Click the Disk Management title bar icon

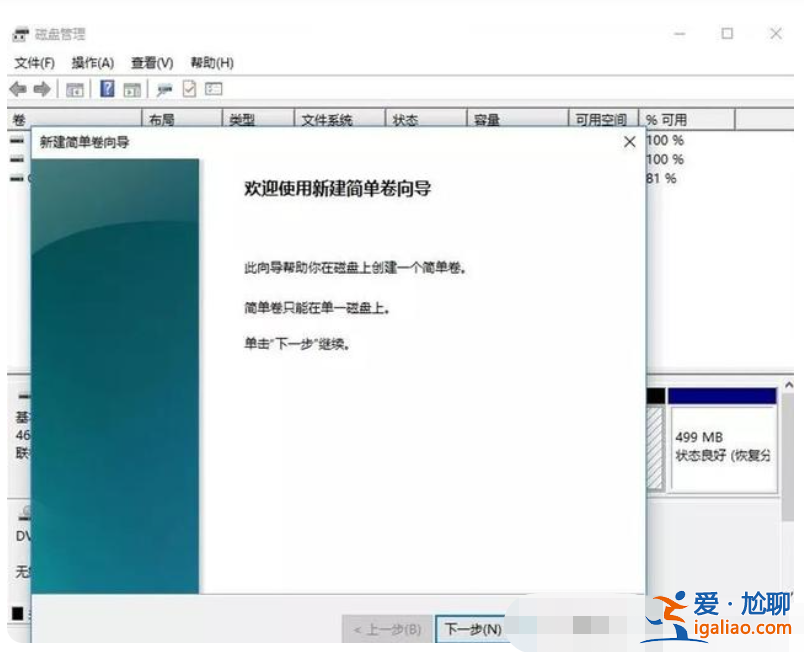(21, 33)
